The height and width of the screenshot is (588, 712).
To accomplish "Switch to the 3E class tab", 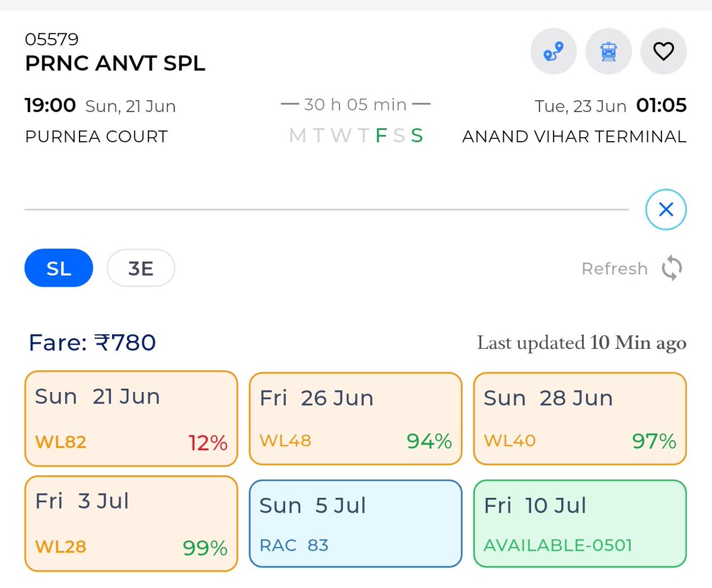I will (x=141, y=268).
